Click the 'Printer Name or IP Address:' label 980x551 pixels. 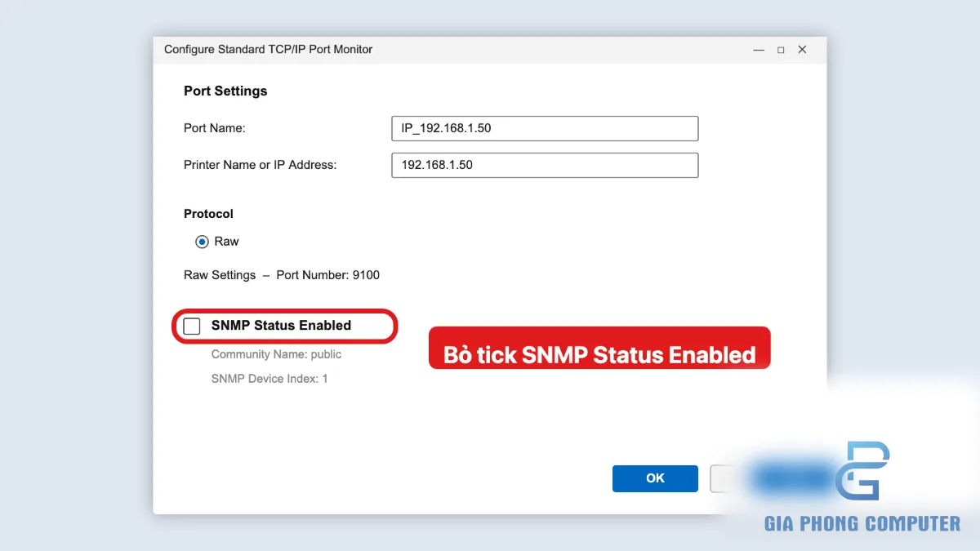point(260,165)
